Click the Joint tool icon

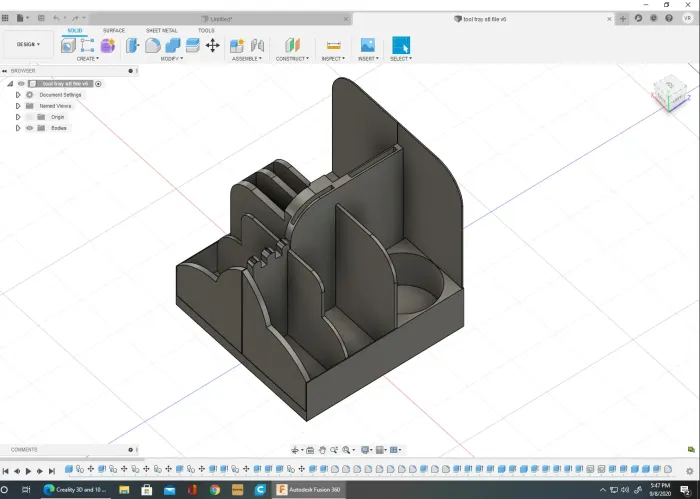coord(257,45)
